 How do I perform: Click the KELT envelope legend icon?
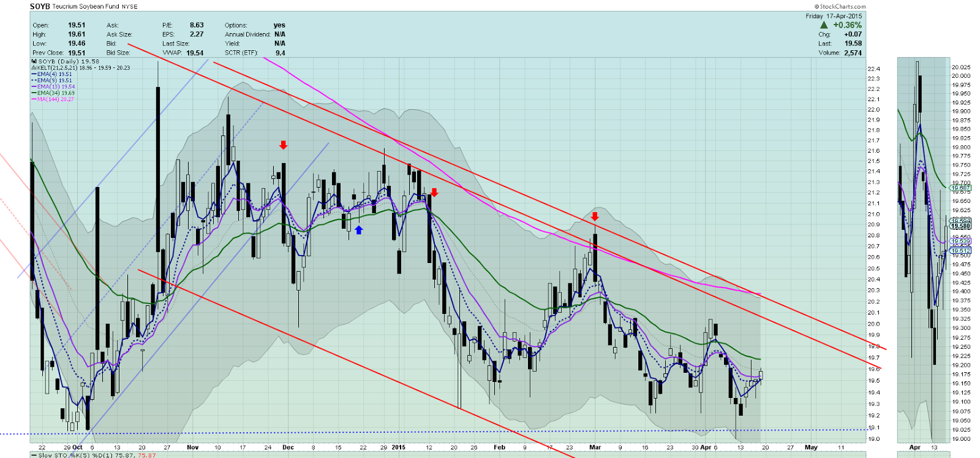[34, 68]
